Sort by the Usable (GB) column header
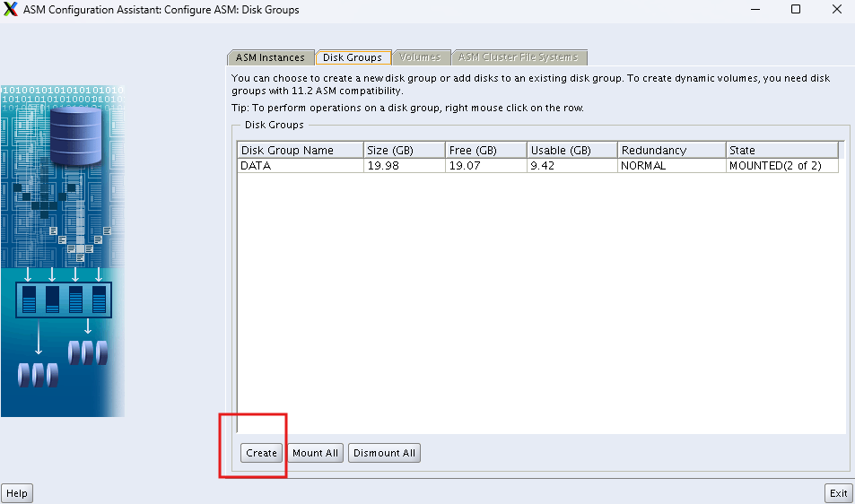The image size is (855, 504). point(572,150)
